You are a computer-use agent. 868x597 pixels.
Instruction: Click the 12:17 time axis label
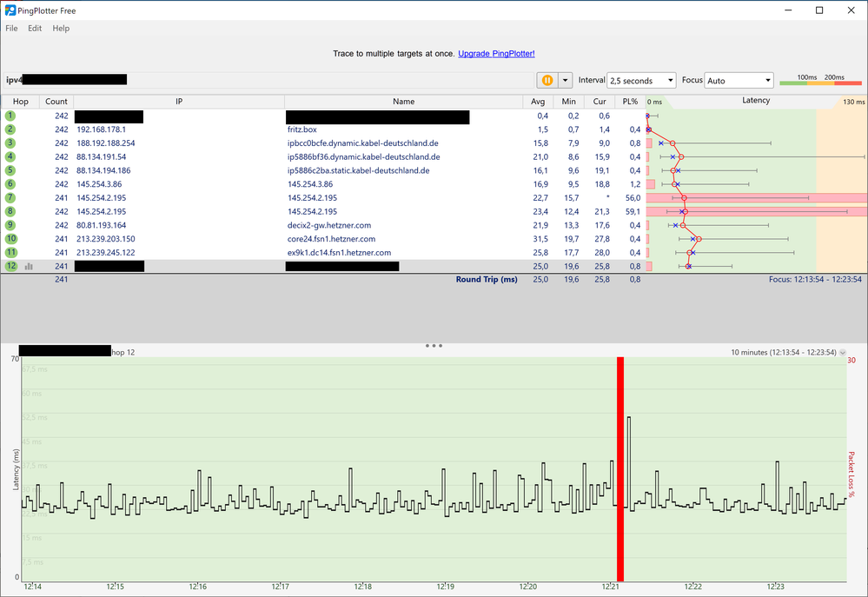tap(280, 587)
